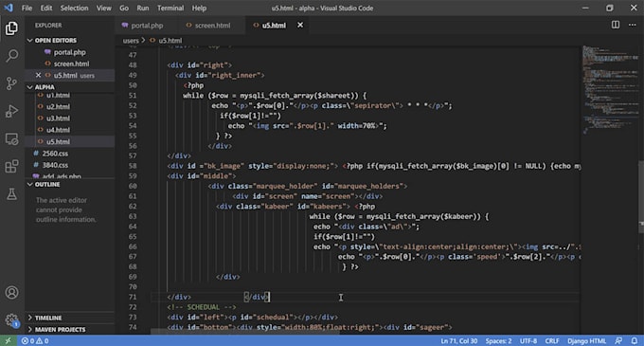Open errors and warnings count in status bar

tap(35, 340)
